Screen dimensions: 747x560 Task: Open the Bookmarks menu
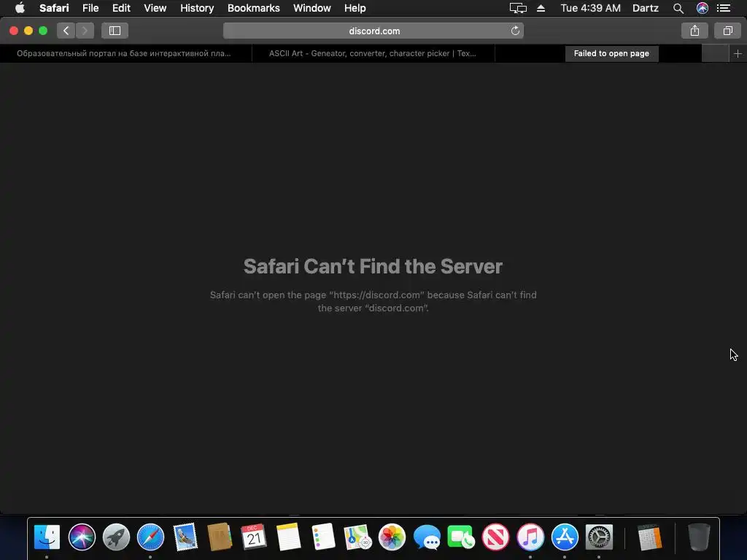point(253,8)
